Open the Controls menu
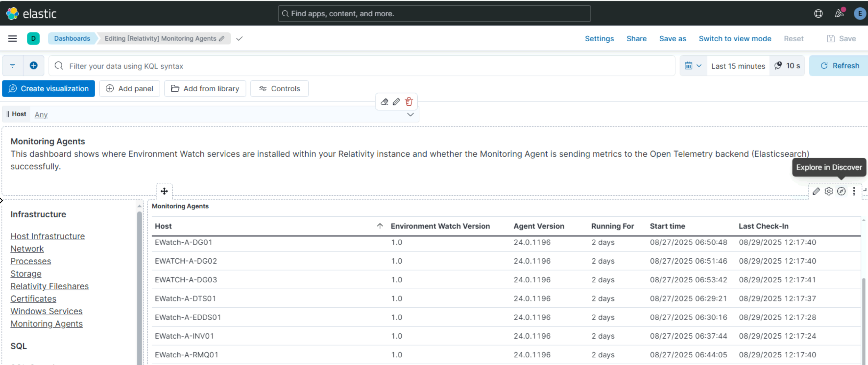Viewport: 868px width, 365px height. (x=279, y=89)
